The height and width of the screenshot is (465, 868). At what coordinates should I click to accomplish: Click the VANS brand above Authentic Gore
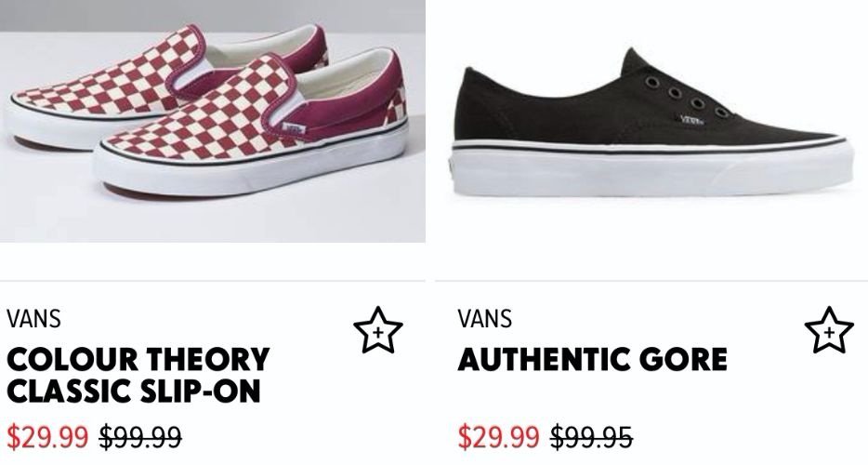point(484,319)
